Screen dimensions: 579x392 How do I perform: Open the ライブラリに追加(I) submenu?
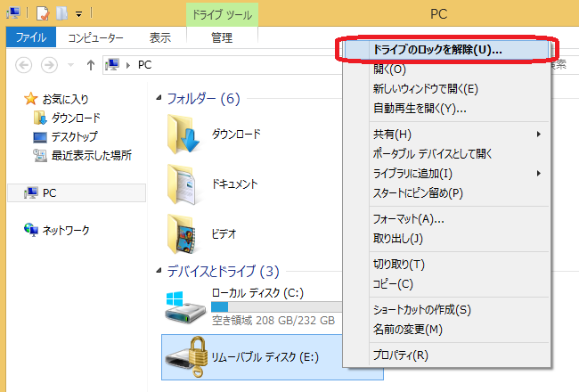click(447, 173)
